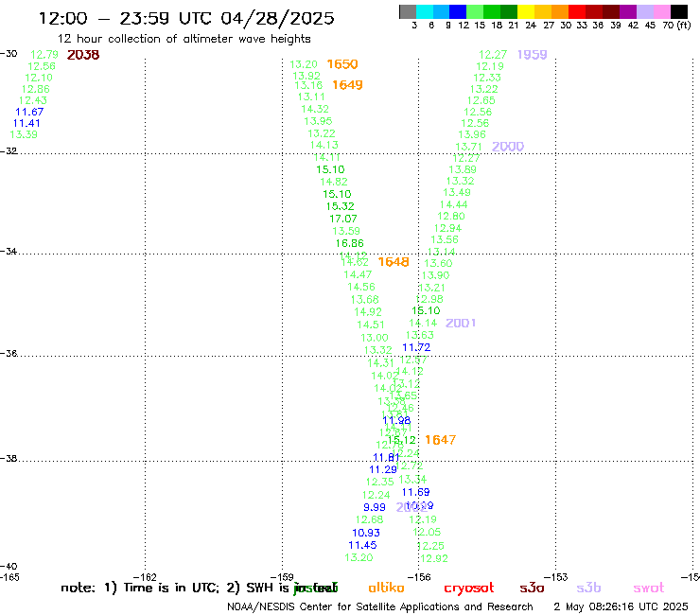Click the '2 May 08:26:16 UTC 2025' timestamp
This screenshot has height=615, width=700.
pos(621,606)
